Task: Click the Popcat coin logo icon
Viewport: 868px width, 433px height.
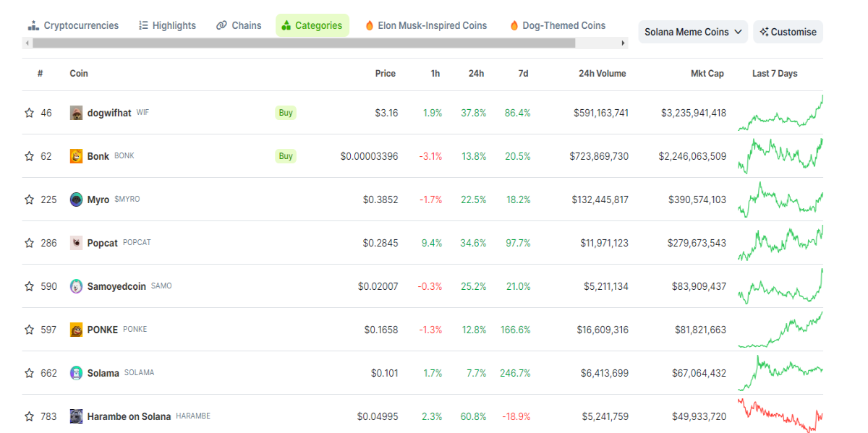Action: [76, 243]
